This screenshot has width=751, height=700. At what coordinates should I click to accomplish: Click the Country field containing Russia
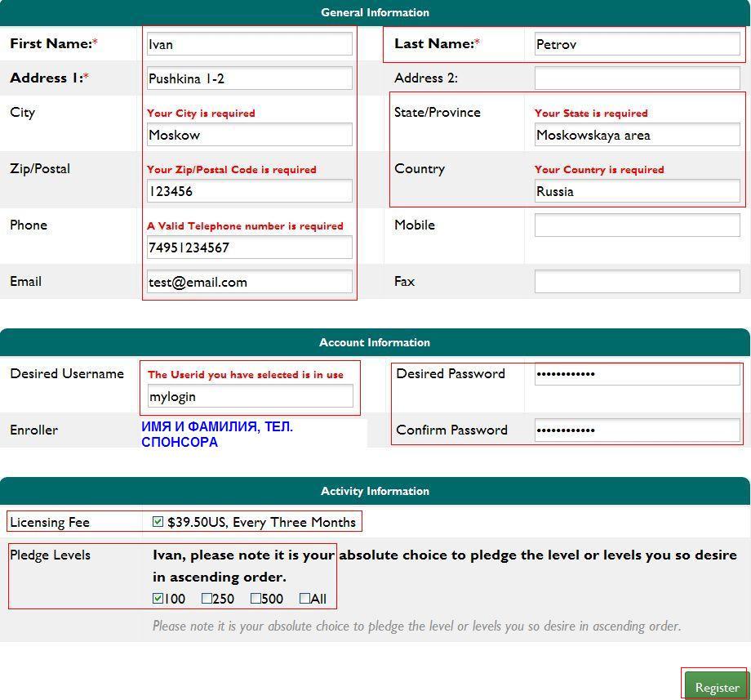[637, 190]
